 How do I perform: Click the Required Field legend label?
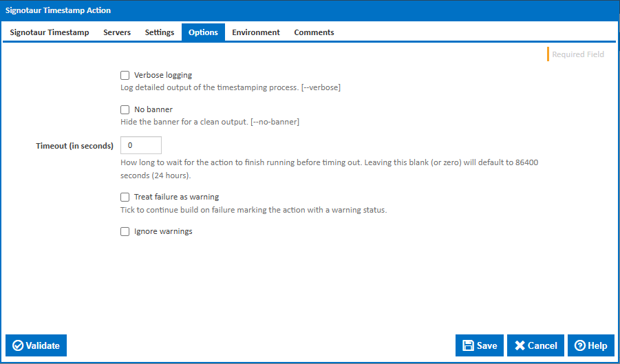point(578,54)
